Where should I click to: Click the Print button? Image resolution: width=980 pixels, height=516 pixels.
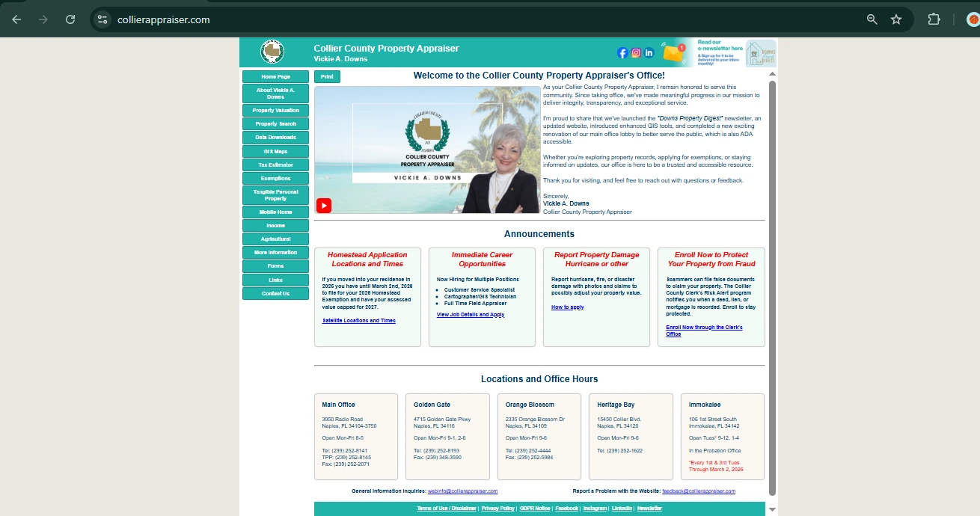[327, 76]
